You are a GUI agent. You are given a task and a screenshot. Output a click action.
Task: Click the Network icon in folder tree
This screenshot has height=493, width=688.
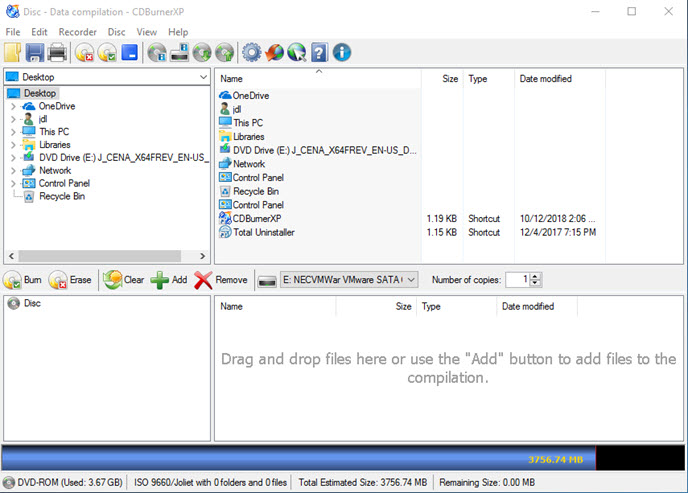(x=29, y=171)
